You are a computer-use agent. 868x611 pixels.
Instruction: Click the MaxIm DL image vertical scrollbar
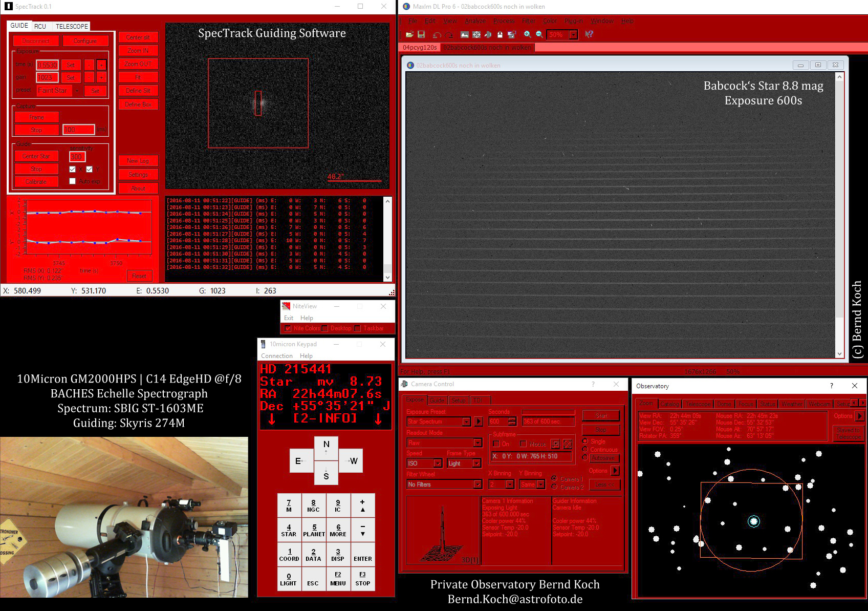coord(839,215)
